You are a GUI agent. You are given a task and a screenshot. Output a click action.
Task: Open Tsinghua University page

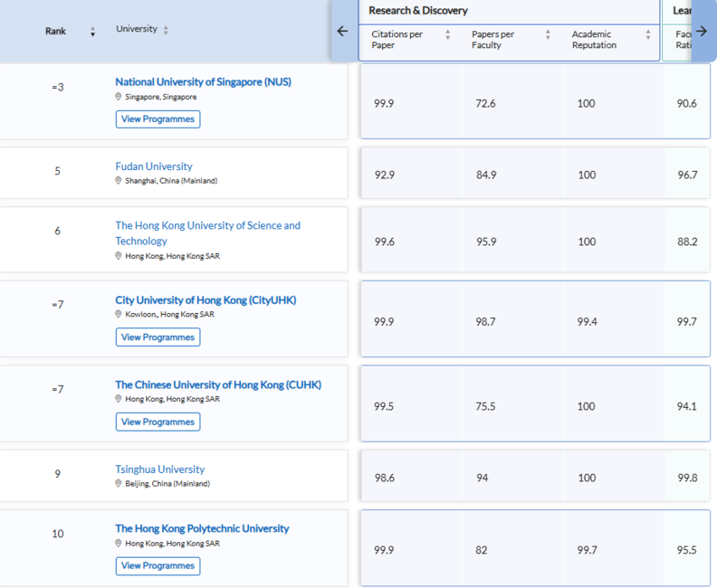160,469
